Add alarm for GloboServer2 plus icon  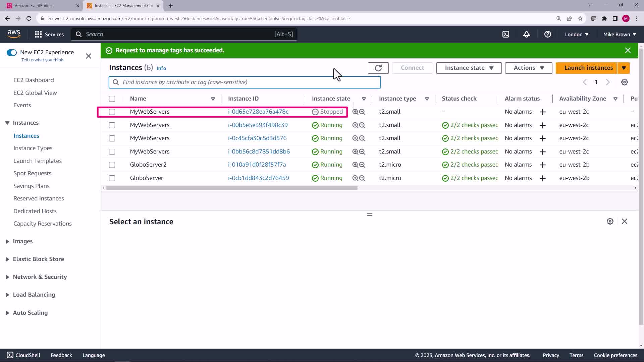pyautogui.click(x=542, y=165)
